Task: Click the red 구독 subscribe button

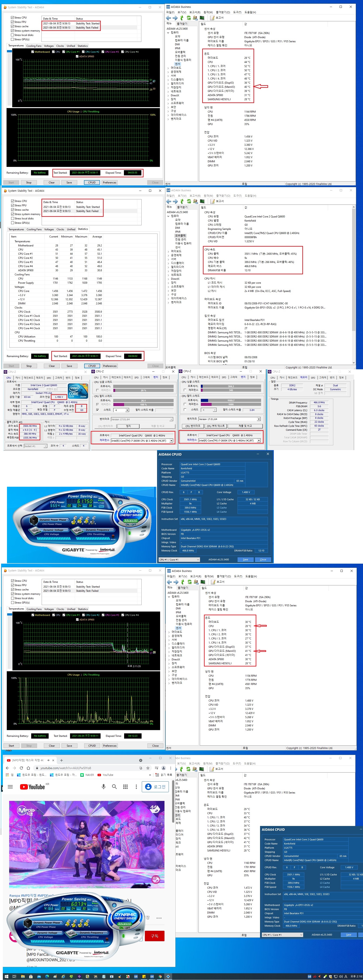Action: (155, 936)
